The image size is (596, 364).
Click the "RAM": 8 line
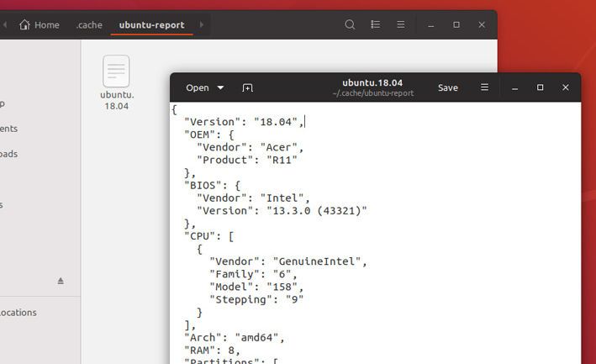[x=212, y=351]
